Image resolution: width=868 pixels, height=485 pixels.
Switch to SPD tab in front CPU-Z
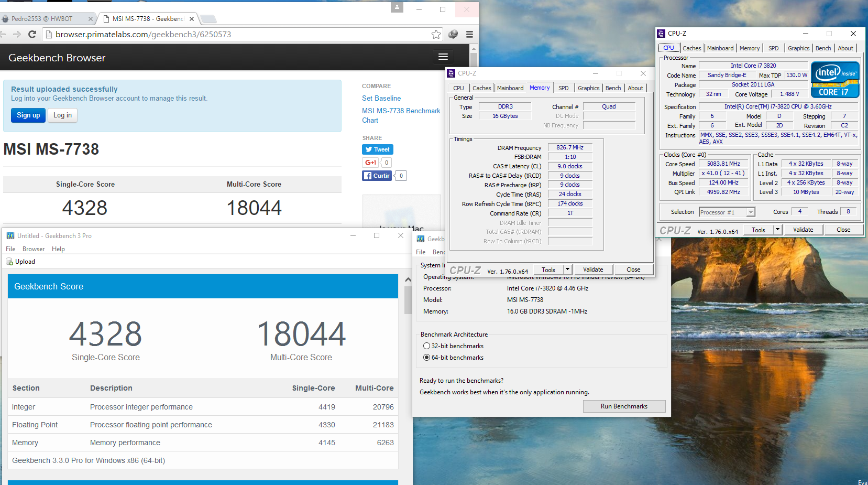773,48
